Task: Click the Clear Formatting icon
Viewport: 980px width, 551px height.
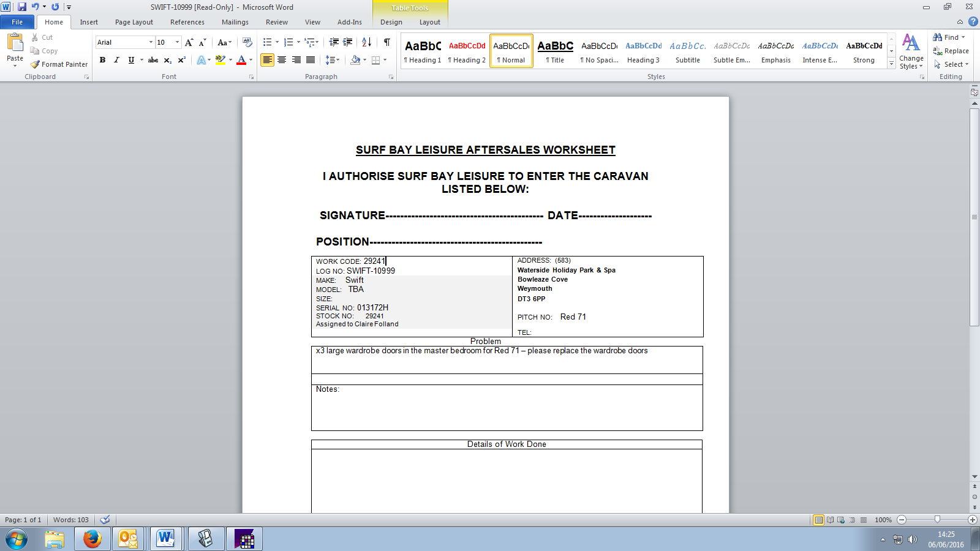Action: [x=247, y=42]
